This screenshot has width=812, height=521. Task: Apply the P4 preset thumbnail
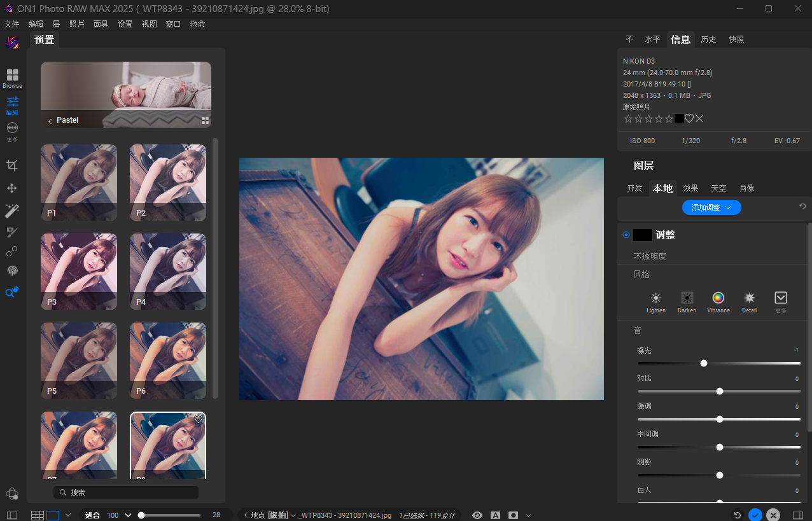pos(168,272)
